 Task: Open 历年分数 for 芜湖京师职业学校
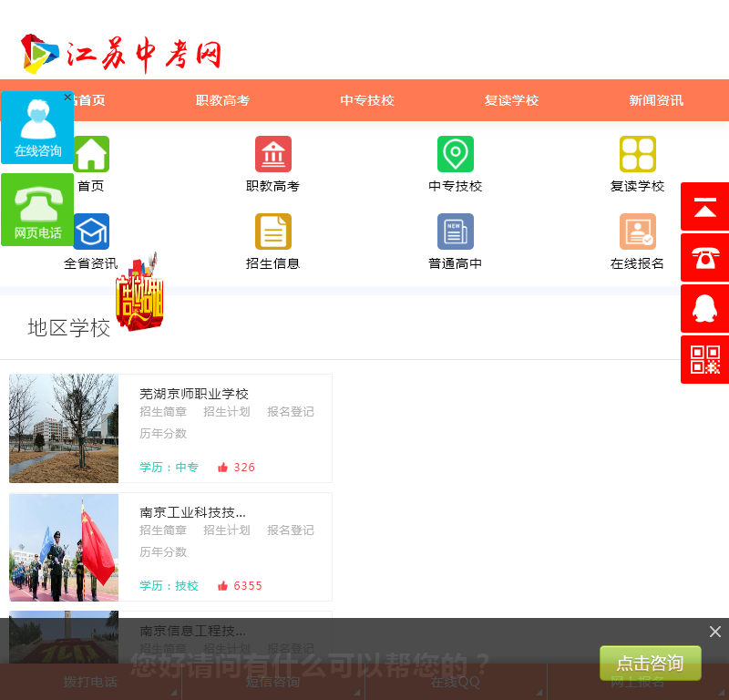(x=163, y=434)
